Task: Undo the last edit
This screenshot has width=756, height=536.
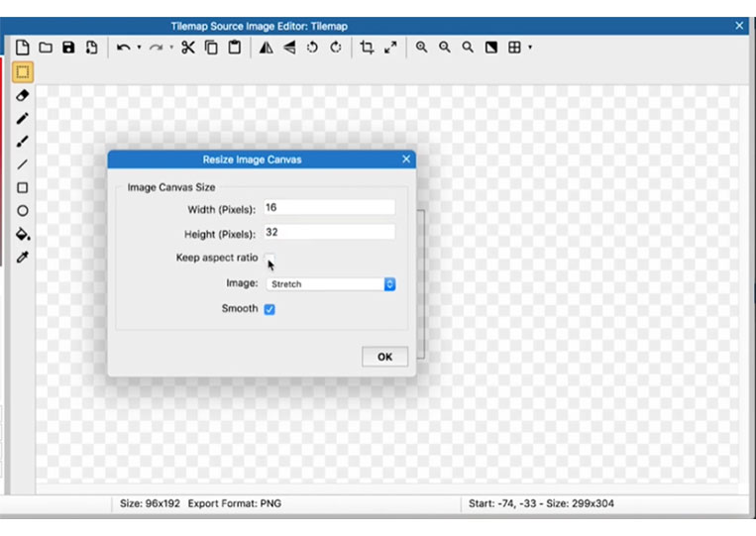Action: click(x=124, y=48)
